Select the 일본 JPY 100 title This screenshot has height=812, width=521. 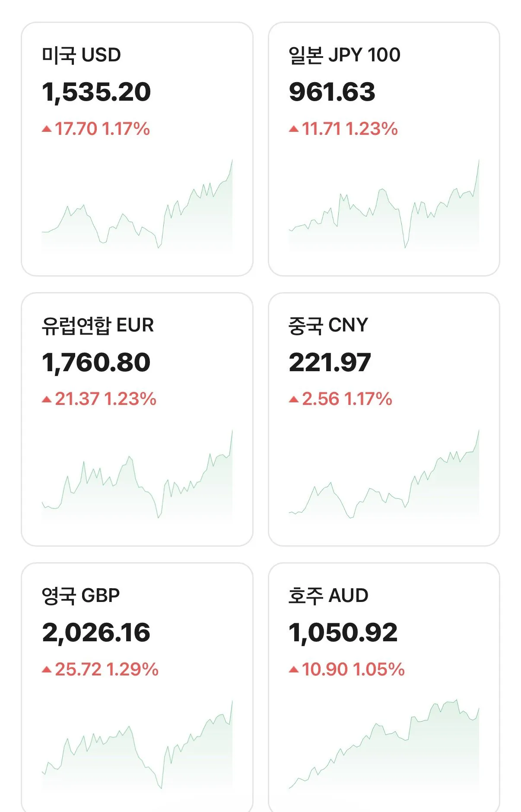click(x=344, y=55)
